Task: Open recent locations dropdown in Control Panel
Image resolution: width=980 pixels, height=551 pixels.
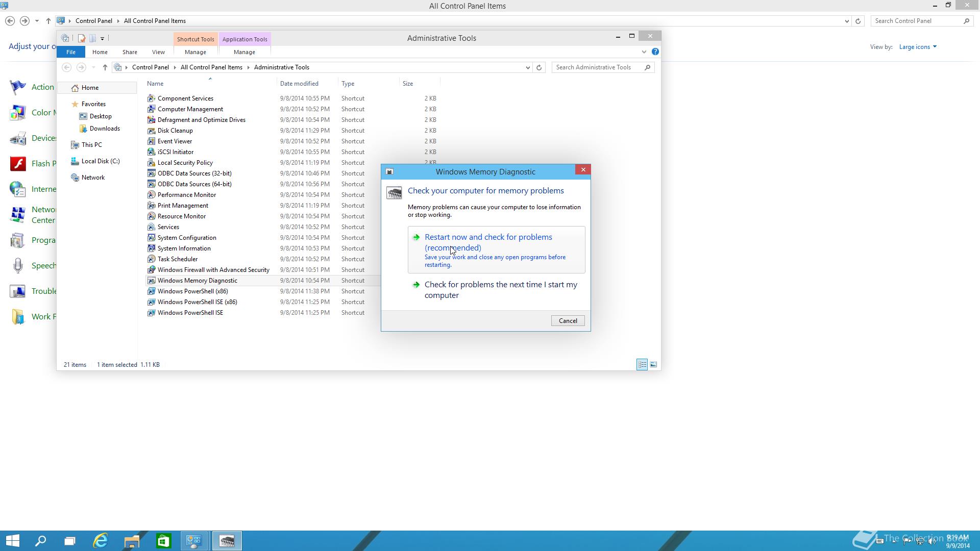Action: [x=37, y=21]
